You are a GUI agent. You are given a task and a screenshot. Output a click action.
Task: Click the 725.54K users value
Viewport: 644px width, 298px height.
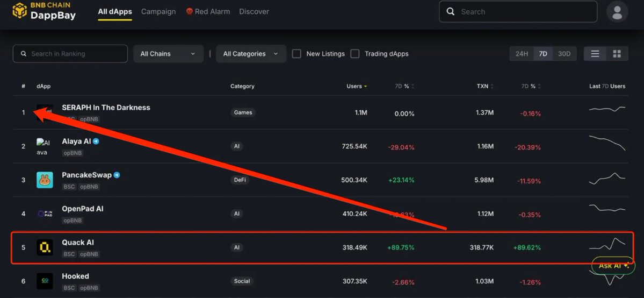click(355, 146)
